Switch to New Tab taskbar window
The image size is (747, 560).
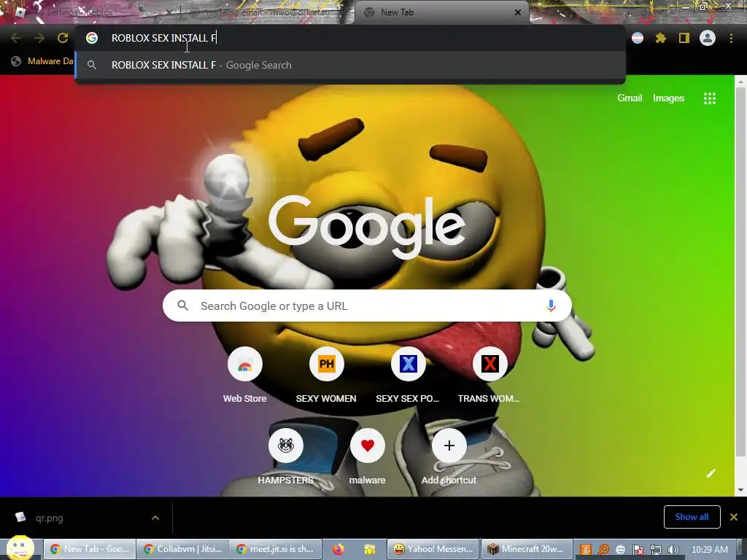(x=90, y=549)
